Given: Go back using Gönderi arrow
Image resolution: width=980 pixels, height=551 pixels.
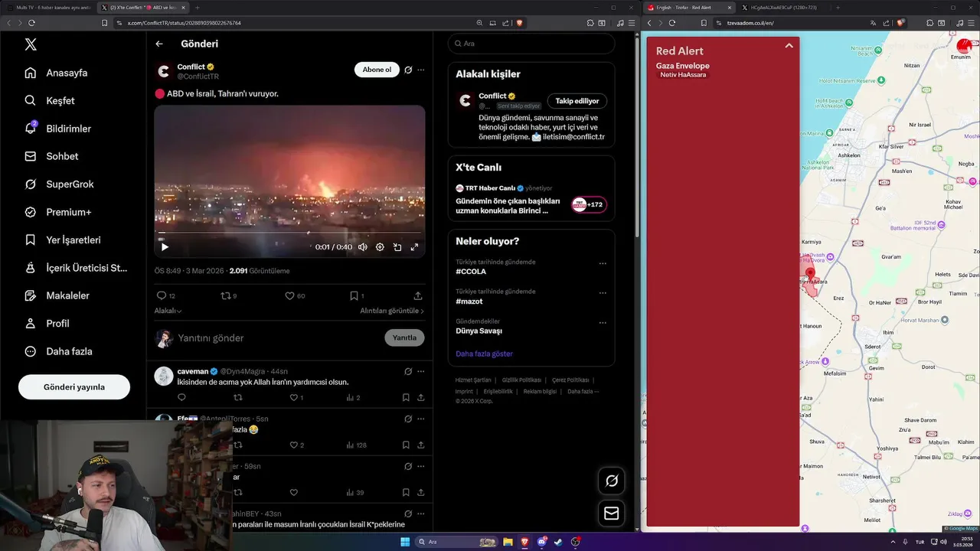Looking at the screenshot, I should (159, 44).
